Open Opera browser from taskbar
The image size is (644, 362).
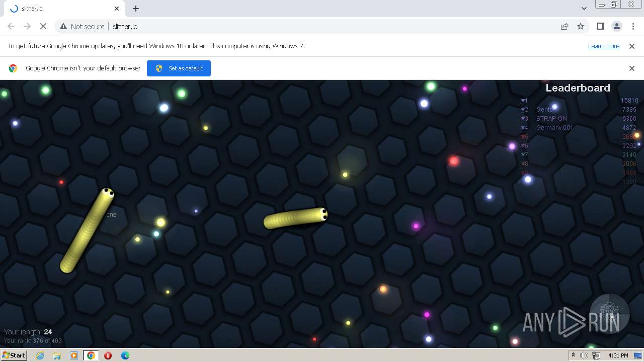108,355
